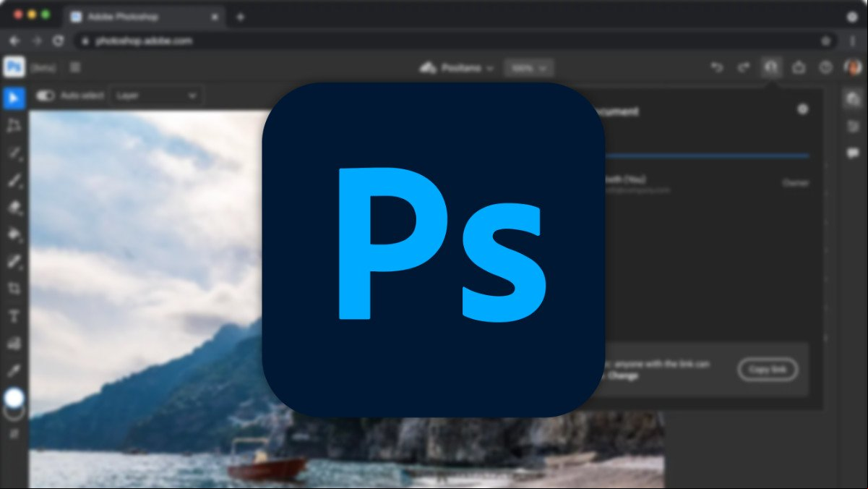Open the Layers panel icon
Viewport: 868px width, 489px height.
point(852,100)
